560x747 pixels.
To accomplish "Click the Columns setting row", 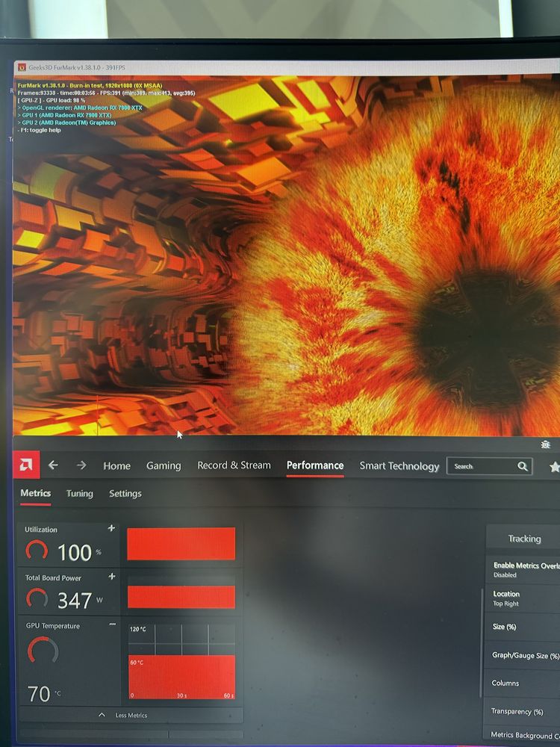I will pyautogui.click(x=523, y=684).
